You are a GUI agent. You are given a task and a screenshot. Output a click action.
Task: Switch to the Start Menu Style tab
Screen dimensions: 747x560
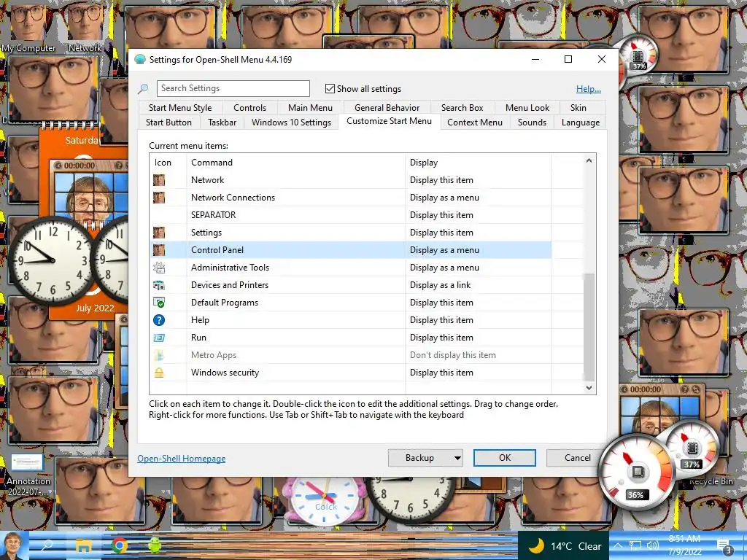point(180,108)
